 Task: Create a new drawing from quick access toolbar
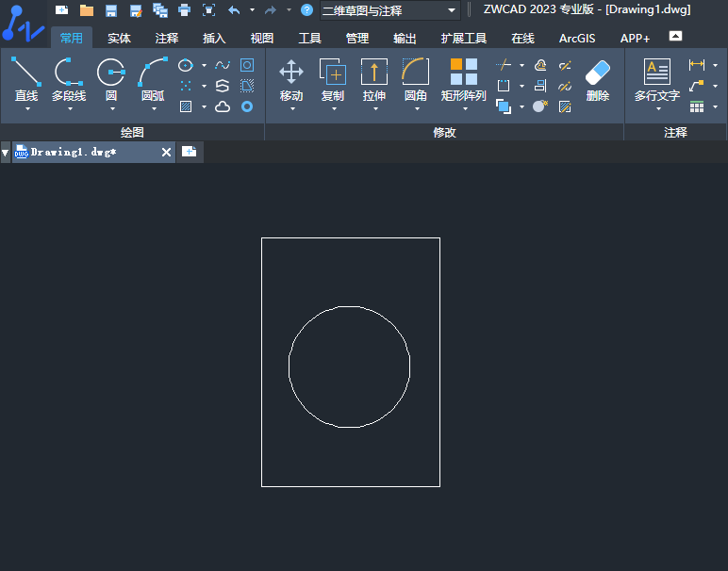pos(61,9)
